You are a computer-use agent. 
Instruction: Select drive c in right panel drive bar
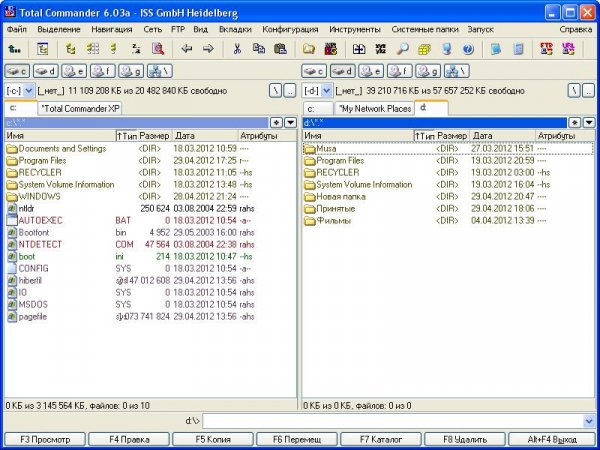[314, 71]
